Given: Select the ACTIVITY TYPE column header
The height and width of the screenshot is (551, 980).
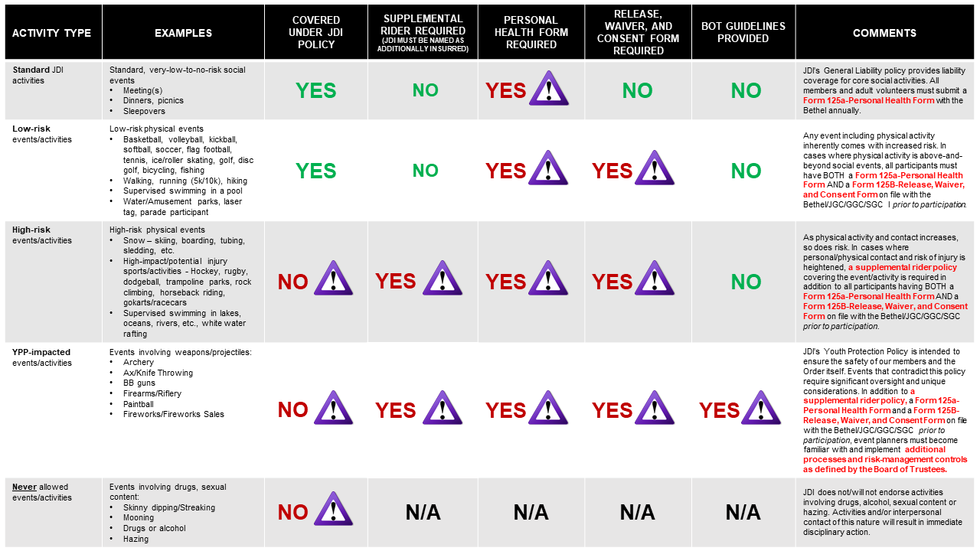Looking at the screenshot, I should coord(52,33).
